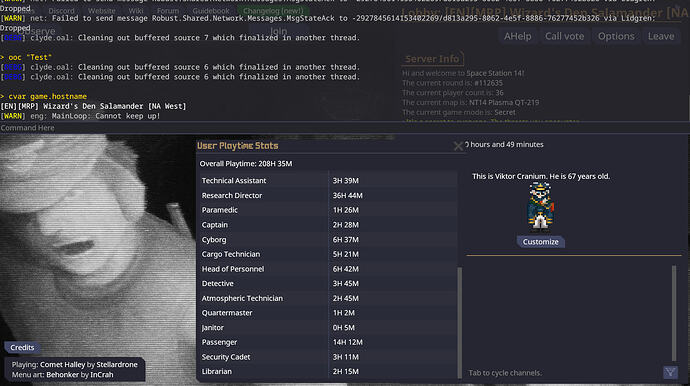Select the Quartermaster row
The height and width of the screenshot is (386, 690).
coord(328,312)
